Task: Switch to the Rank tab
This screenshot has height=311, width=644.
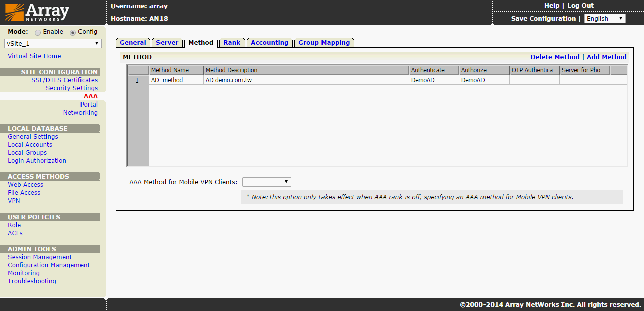Action: (x=232, y=43)
